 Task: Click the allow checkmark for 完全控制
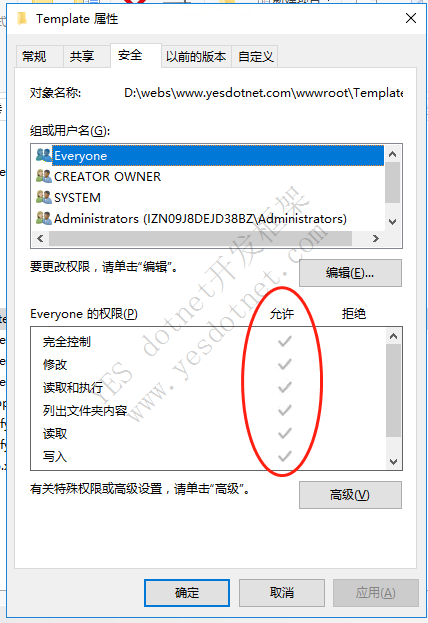coord(285,341)
